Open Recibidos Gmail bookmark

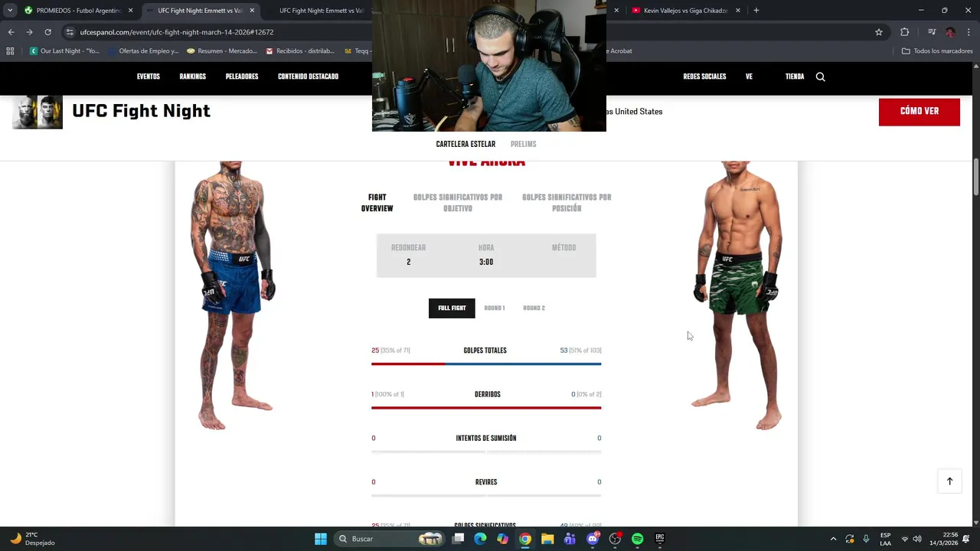pos(300,51)
